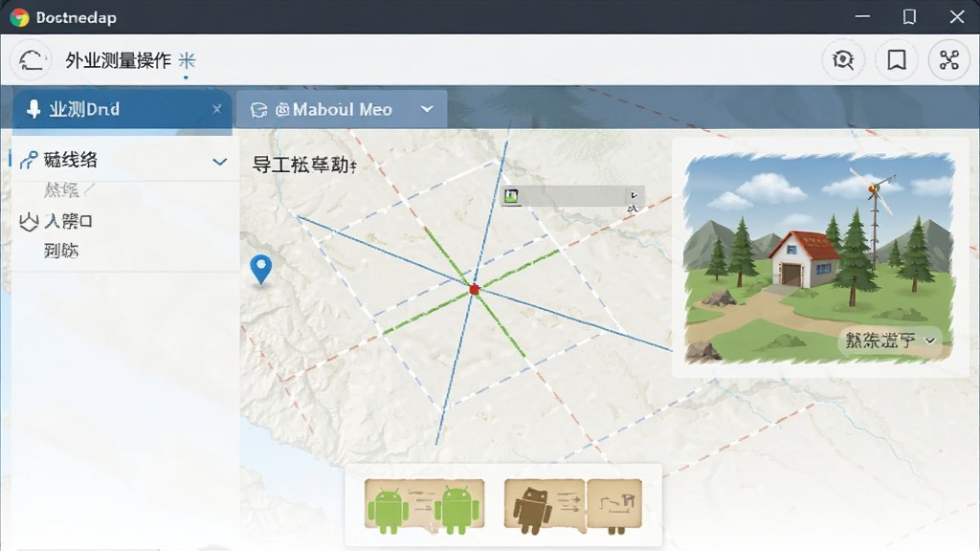Viewport: 980px width, 551px height.
Task: Open the magnifier inspect tool at top right
Action: click(x=842, y=60)
